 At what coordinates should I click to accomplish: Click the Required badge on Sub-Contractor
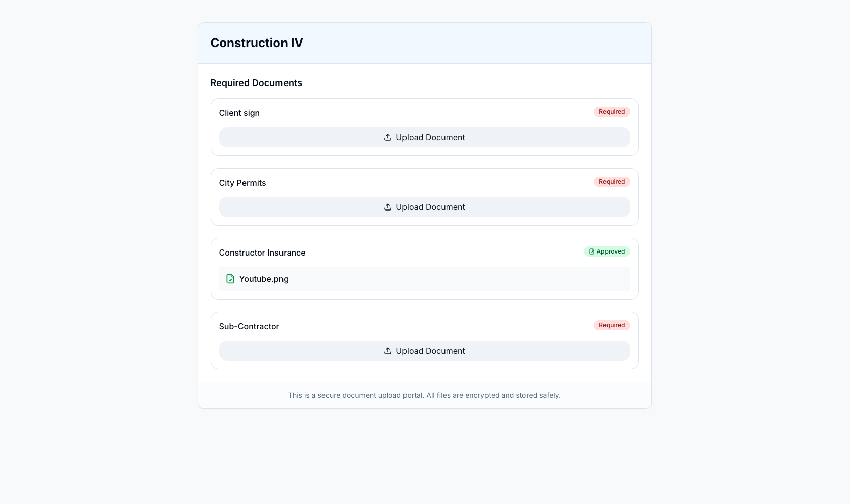coord(612,325)
